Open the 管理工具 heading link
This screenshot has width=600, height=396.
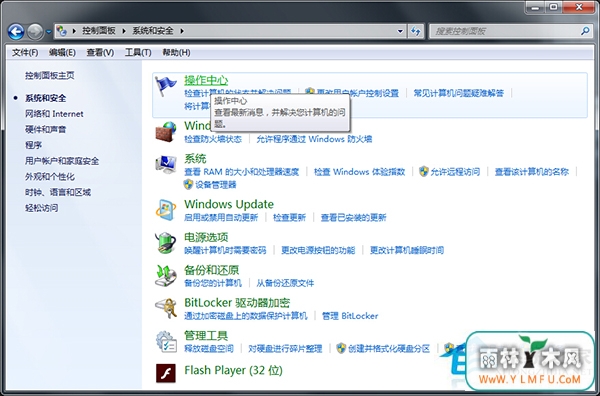pos(206,336)
